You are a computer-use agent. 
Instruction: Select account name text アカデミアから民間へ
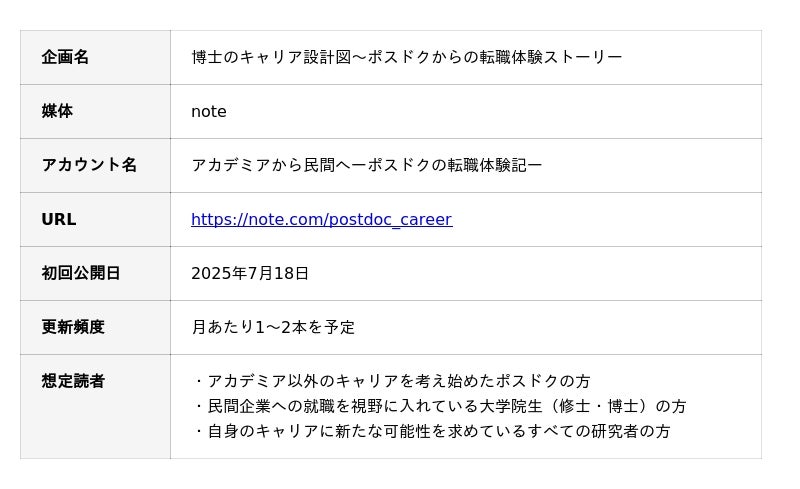270,166
